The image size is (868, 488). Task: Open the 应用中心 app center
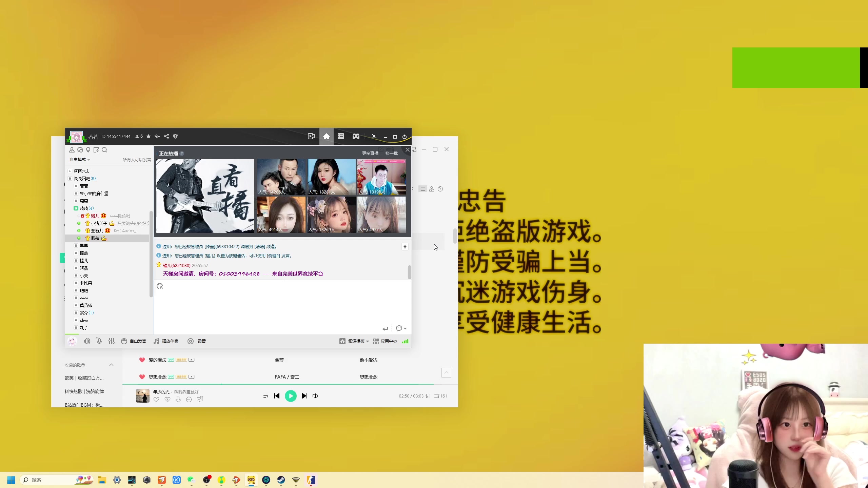coord(385,341)
